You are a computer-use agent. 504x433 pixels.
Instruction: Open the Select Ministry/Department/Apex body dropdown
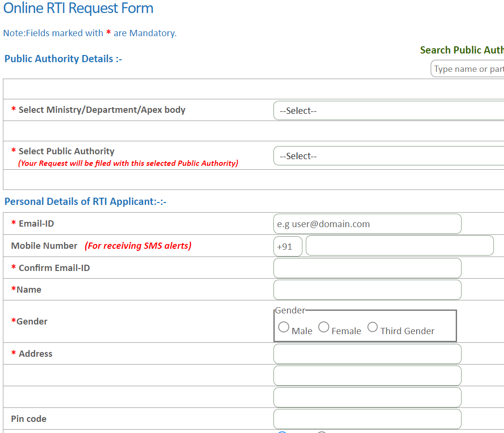click(388, 110)
